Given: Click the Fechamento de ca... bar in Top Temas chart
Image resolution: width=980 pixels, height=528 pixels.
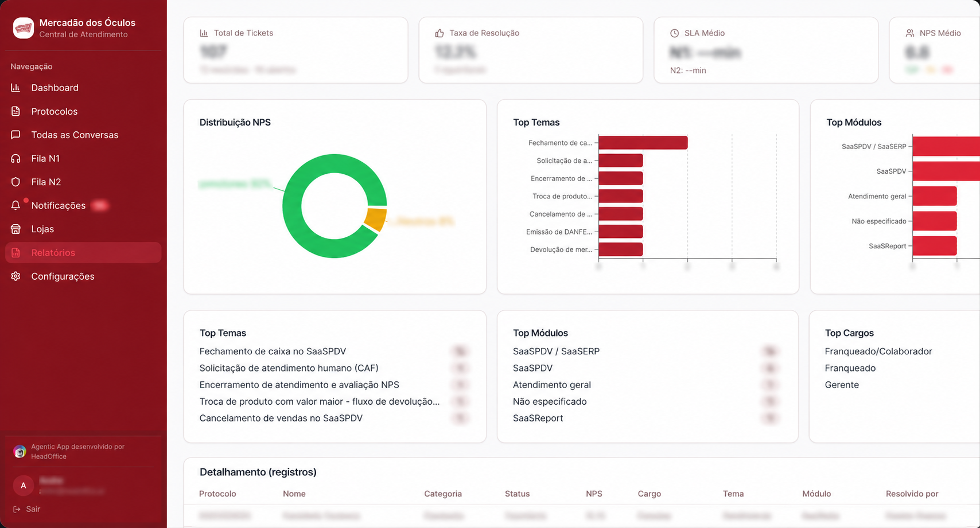Looking at the screenshot, I should point(643,143).
